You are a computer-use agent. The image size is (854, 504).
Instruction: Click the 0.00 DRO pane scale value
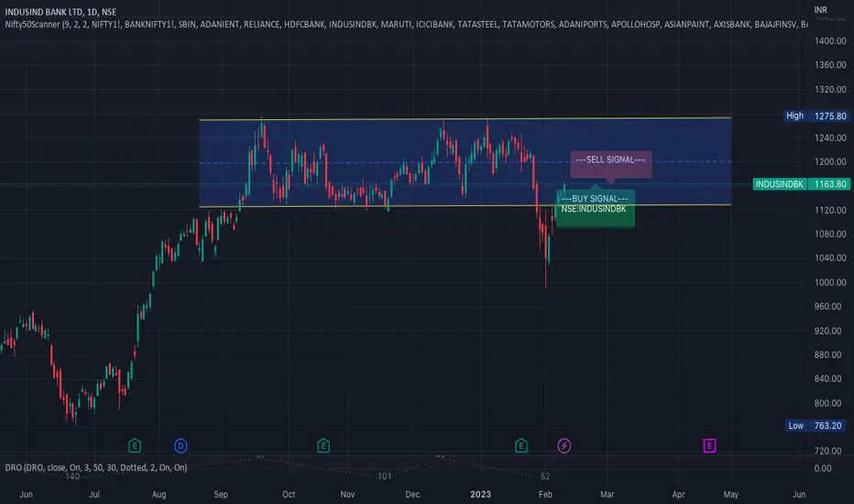point(823,468)
